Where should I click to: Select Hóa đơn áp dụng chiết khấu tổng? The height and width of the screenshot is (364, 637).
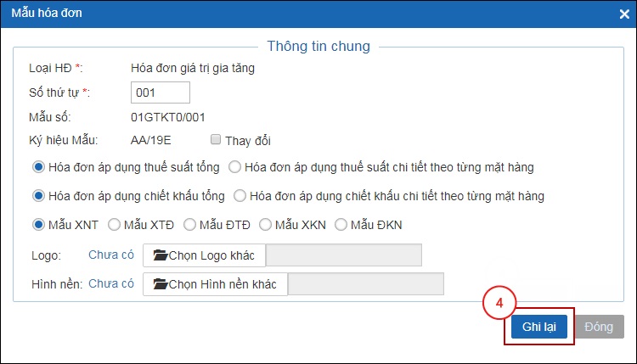coord(38,196)
